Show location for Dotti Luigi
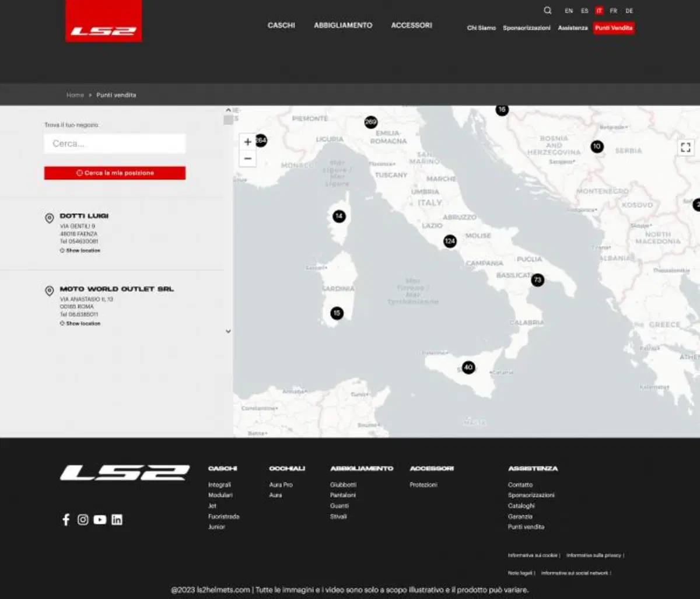The image size is (700, 599). [80, 250]
